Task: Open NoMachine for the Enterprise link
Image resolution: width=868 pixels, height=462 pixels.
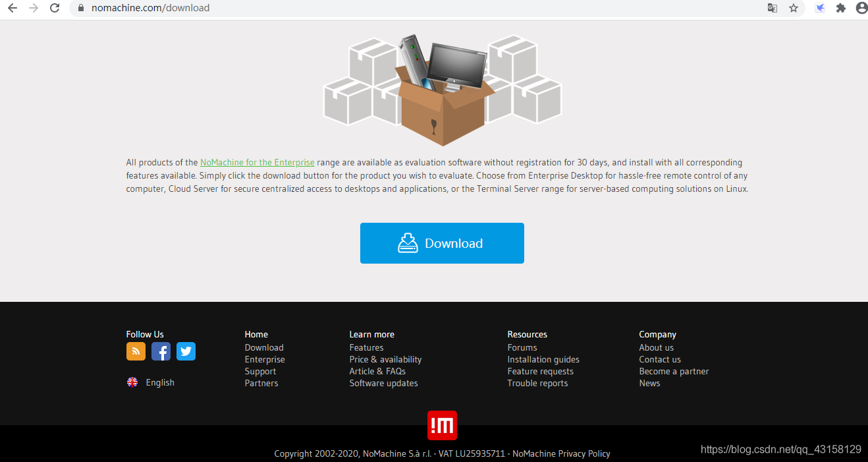Action: tap(258, 162)
